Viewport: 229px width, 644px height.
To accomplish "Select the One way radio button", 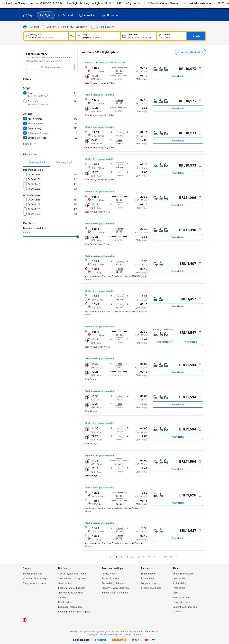I will click(44, 27).
